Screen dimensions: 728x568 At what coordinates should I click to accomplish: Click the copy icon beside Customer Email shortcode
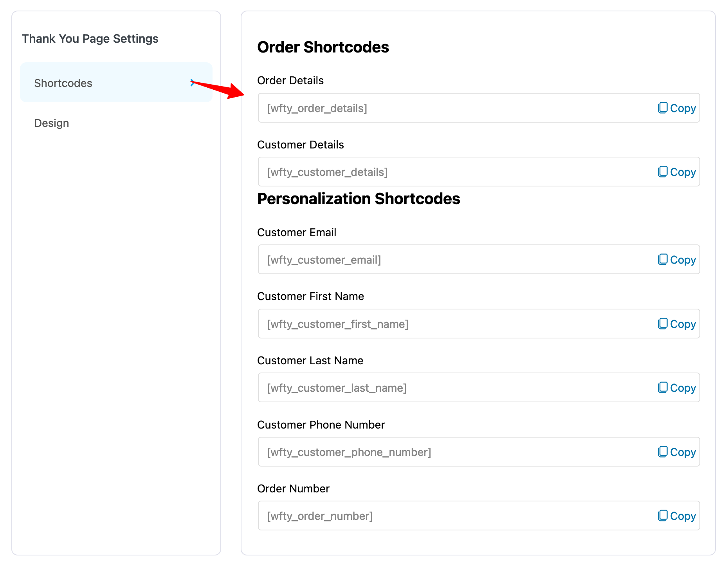click(x=663, y=259)
